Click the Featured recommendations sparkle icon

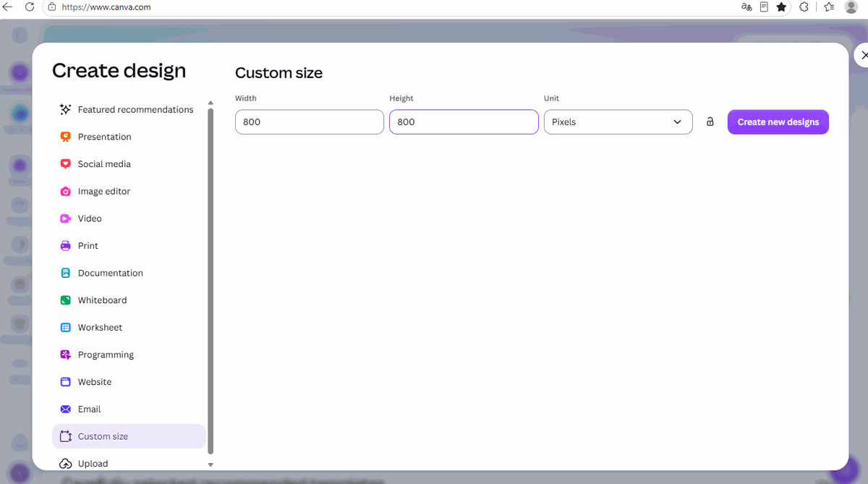(66, 110)
